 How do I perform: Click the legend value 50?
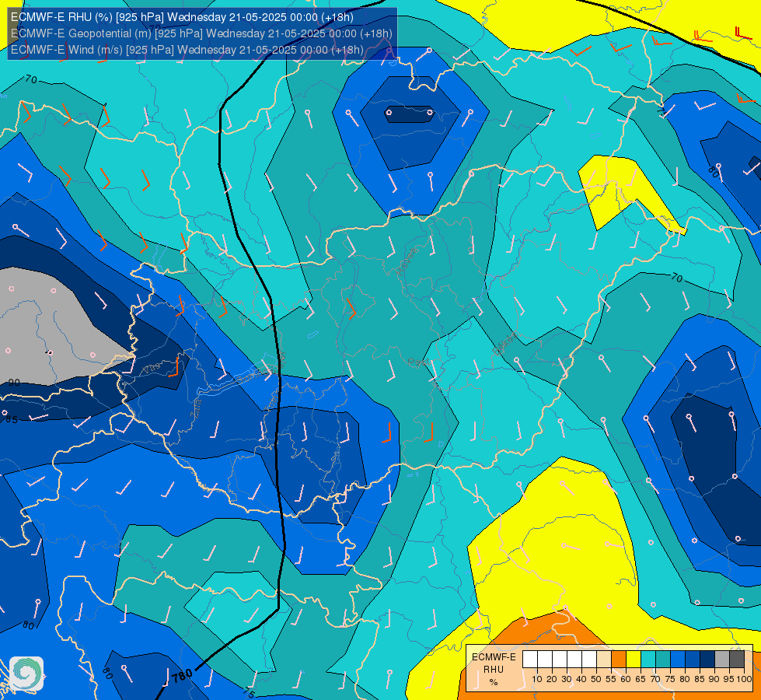(x=596, y=679)
